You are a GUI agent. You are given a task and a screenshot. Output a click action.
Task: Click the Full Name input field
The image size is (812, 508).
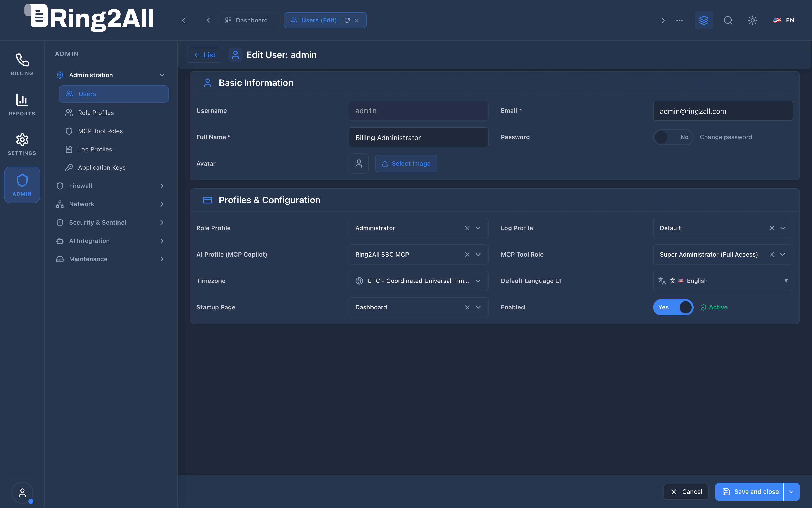pyautogui.click(x=418, y=137)
